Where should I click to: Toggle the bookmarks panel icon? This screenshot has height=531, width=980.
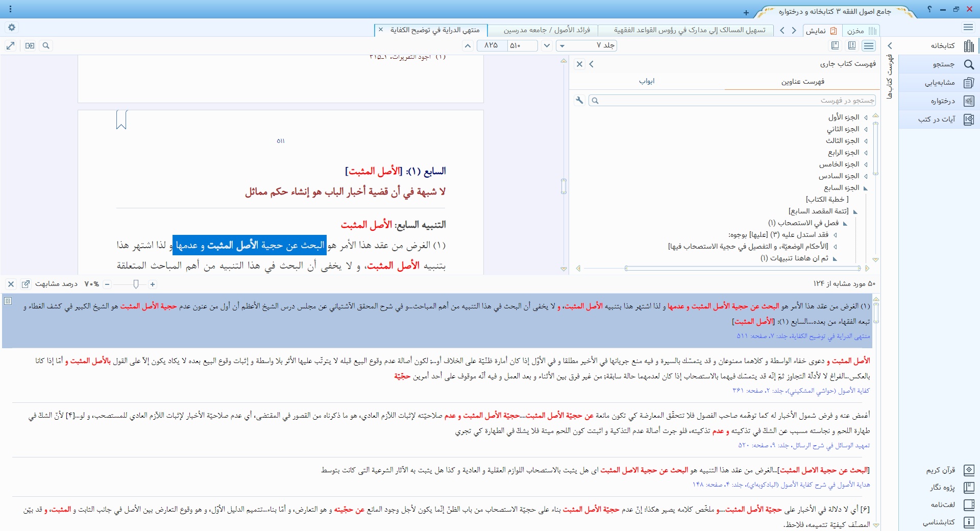pos(835,46)
